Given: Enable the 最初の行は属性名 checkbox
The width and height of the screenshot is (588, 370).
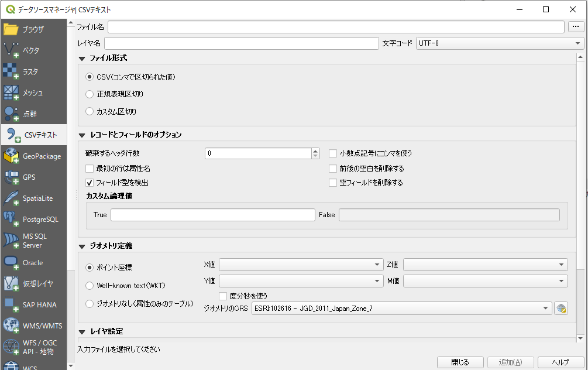Looking at the screenshot, I should tap(90, 169).
